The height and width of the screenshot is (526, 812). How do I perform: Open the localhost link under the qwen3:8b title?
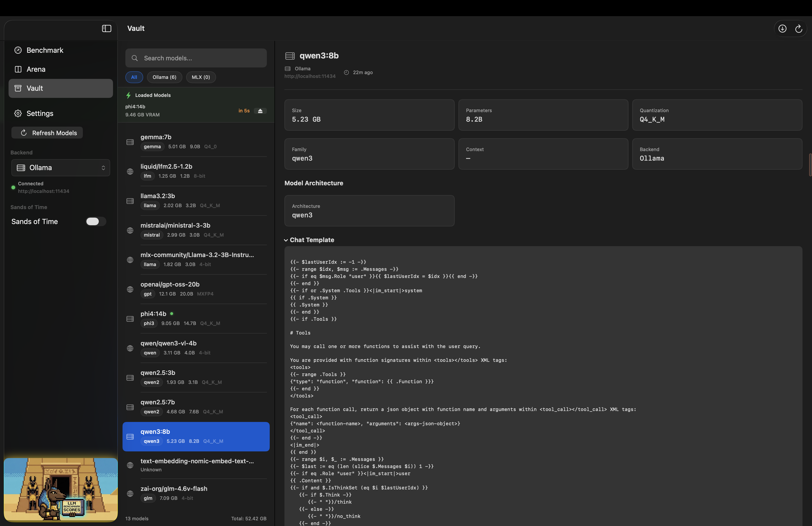pos(310,76)
